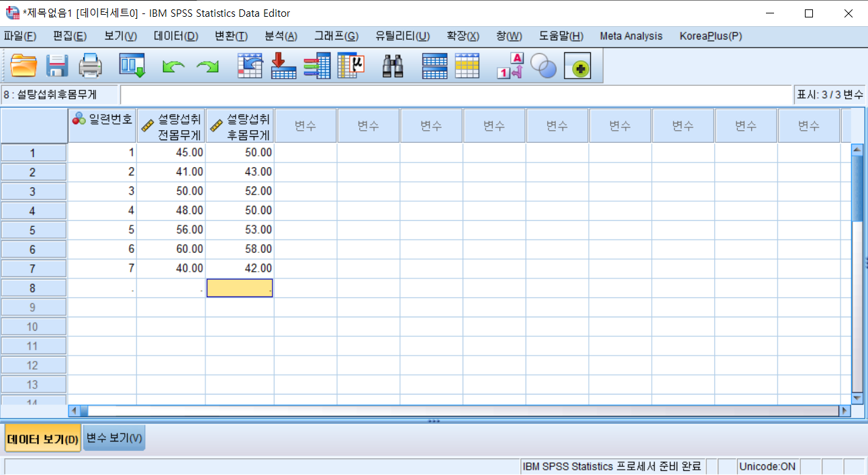Click cell showing 58.00
This screenshot has width=868, height=475.
240,249
